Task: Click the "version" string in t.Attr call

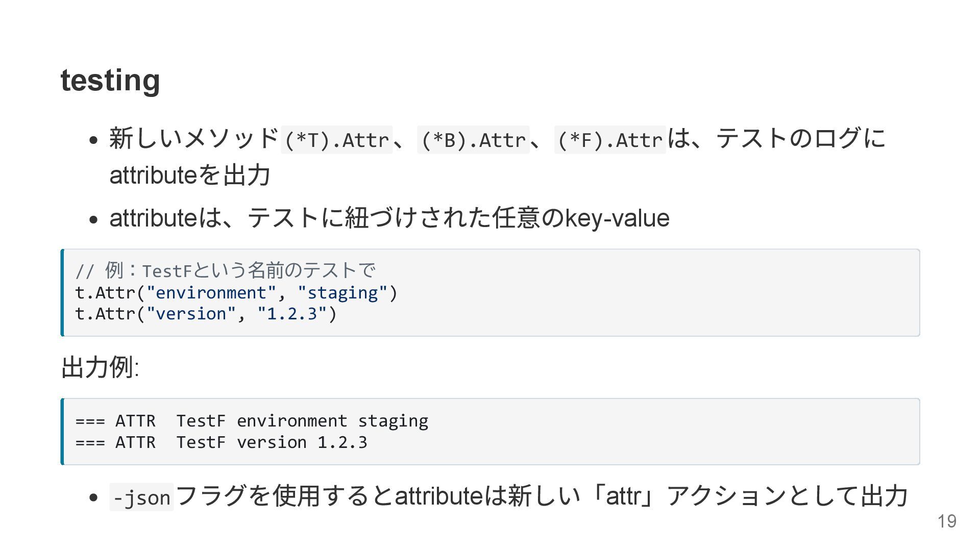Action: click(x=191, y=314)
